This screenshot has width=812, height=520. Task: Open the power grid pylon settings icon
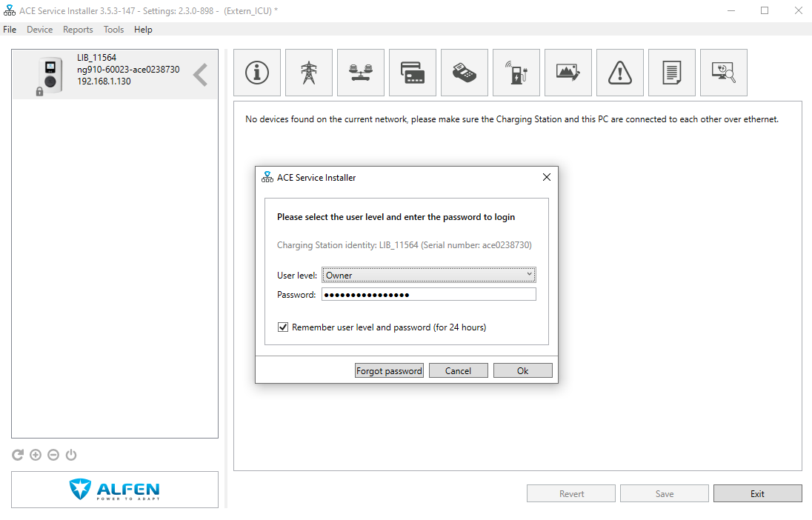click(309, 73)
